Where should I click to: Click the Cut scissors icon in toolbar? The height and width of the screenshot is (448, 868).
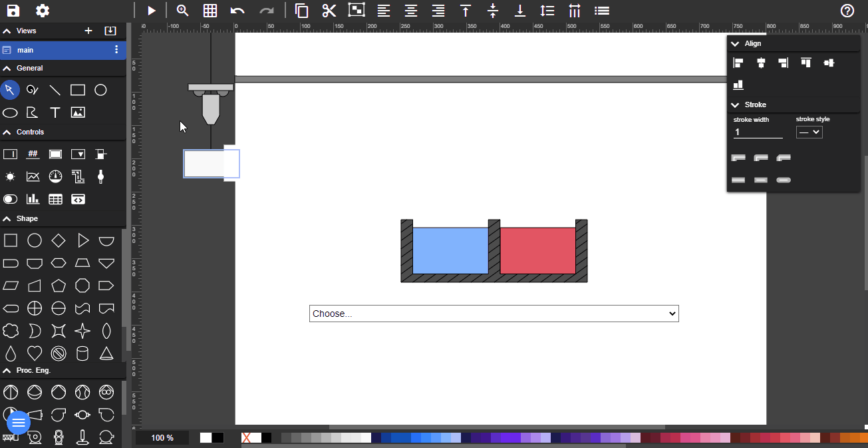coord(329,11)
